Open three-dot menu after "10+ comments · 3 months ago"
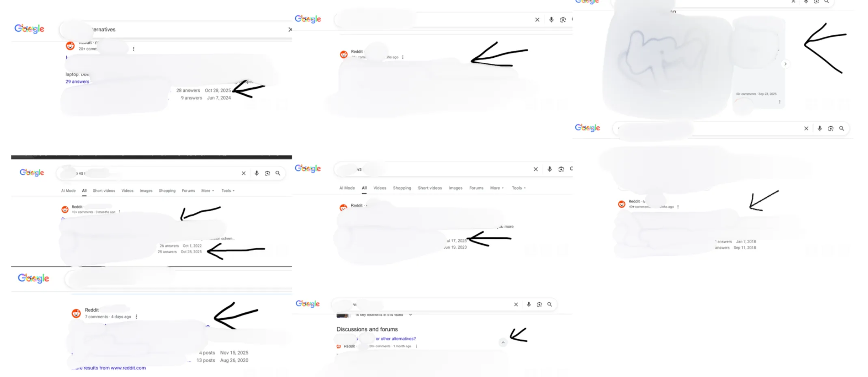 [119, 212]
